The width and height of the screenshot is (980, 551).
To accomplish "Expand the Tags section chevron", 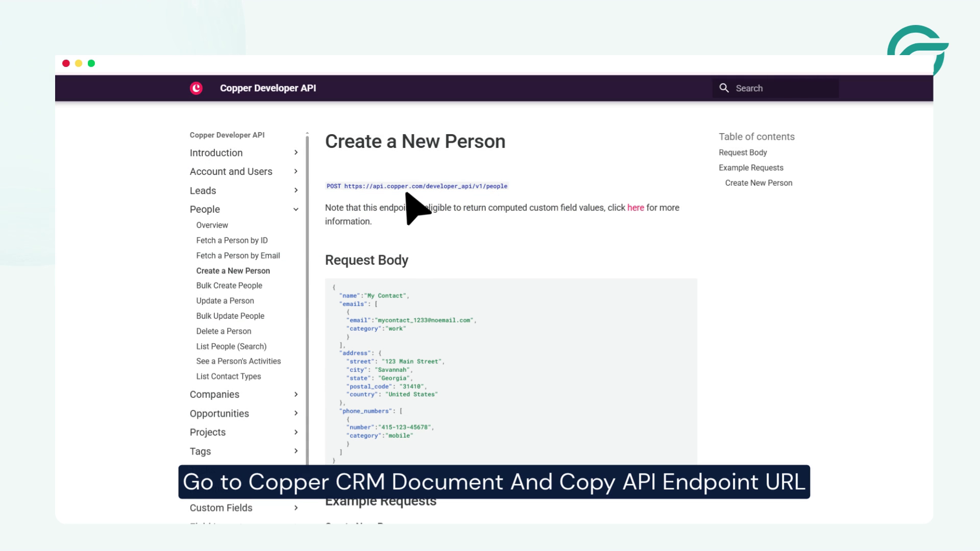I will pos(296,451).
